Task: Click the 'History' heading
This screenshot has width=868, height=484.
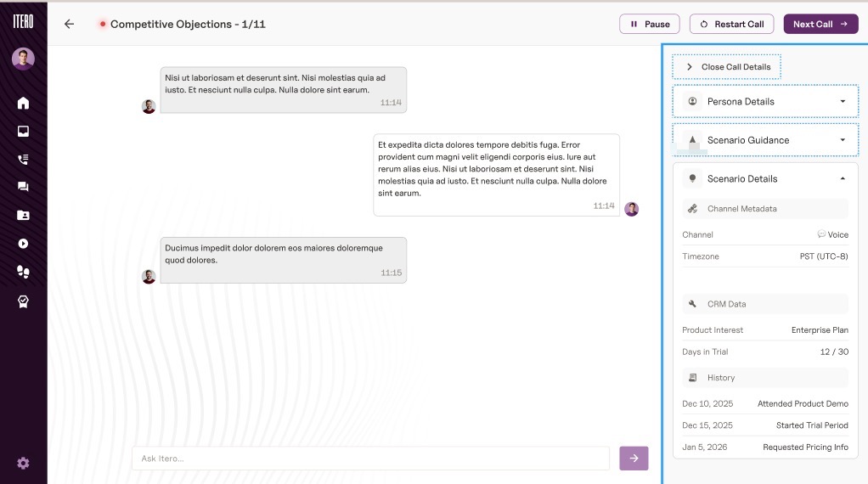Action: [721, 377]
